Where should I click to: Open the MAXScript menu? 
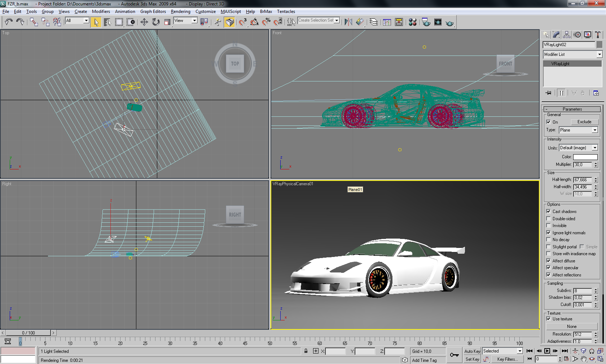pyautogui.click(x=230, y=12)
